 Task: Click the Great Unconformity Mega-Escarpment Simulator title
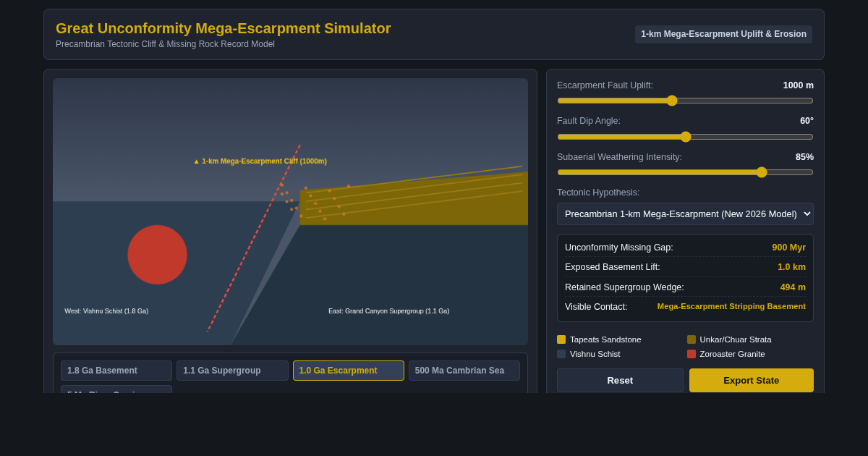point(224,28)
